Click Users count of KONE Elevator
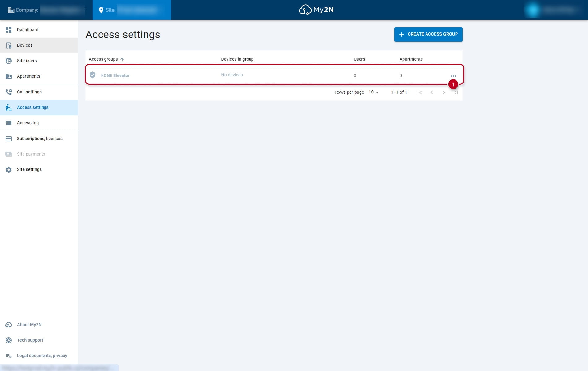Screen dimensions: 588x371 [355, 75]
